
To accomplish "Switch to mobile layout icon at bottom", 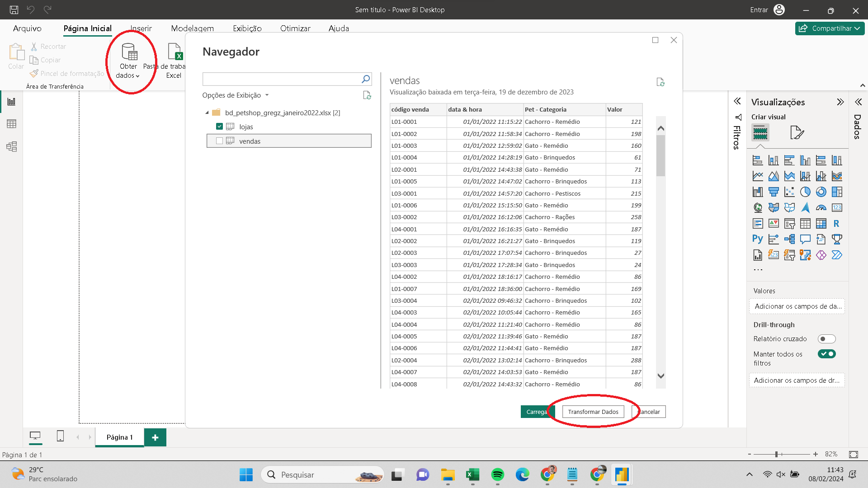I will coord(60,436).
